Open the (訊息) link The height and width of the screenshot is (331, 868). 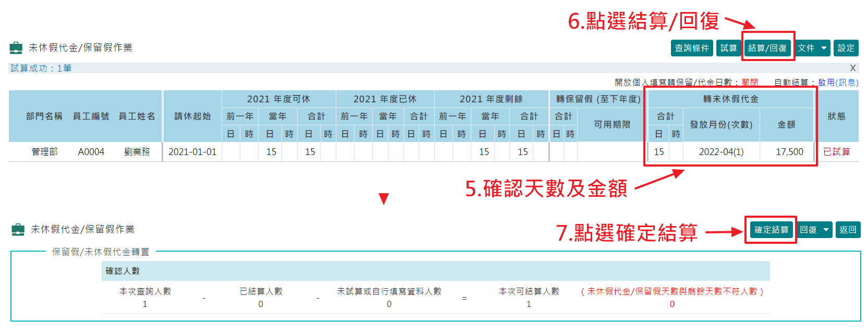tap(847, 82)
